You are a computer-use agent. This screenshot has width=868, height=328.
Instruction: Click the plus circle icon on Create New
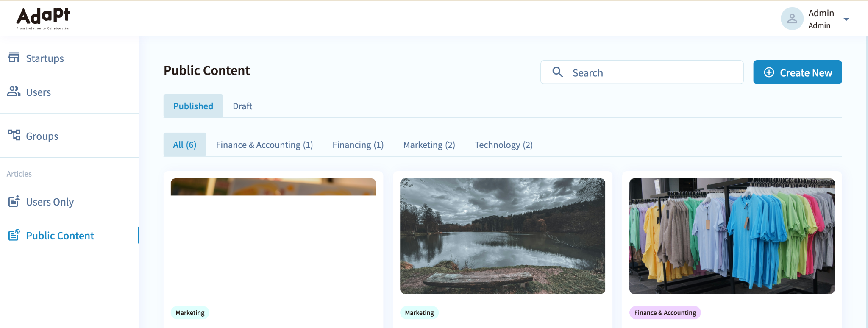(769, 72)
